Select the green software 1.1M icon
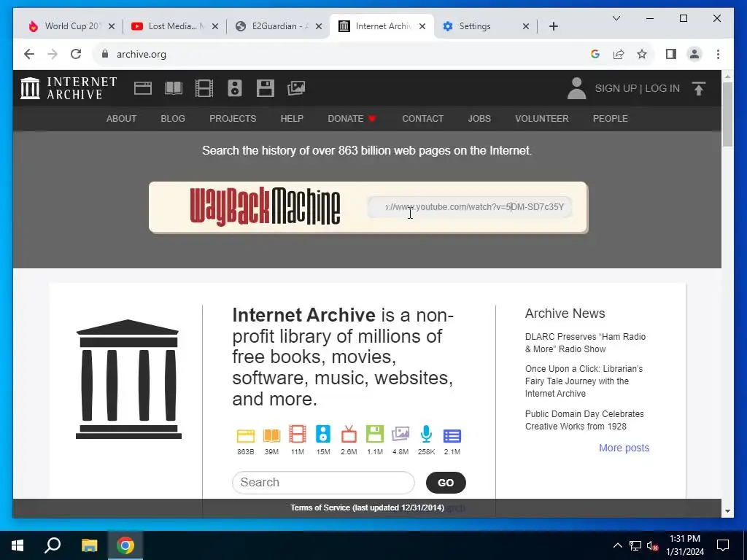The width and height of the screenshot is (747, 560). click(375, 435)
